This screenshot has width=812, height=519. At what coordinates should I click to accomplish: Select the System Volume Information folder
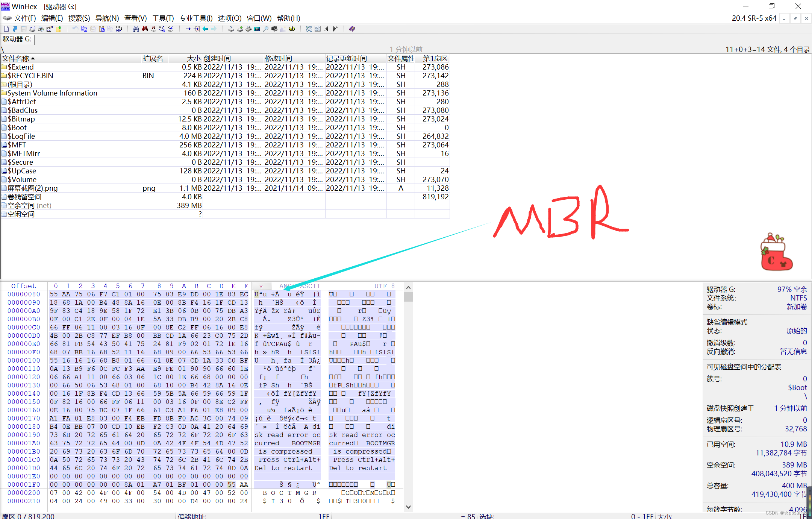pos(225,93)
